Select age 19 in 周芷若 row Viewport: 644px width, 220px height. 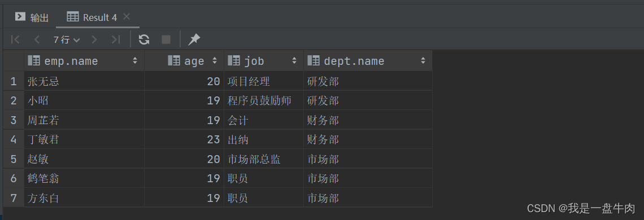pos(184,120)
